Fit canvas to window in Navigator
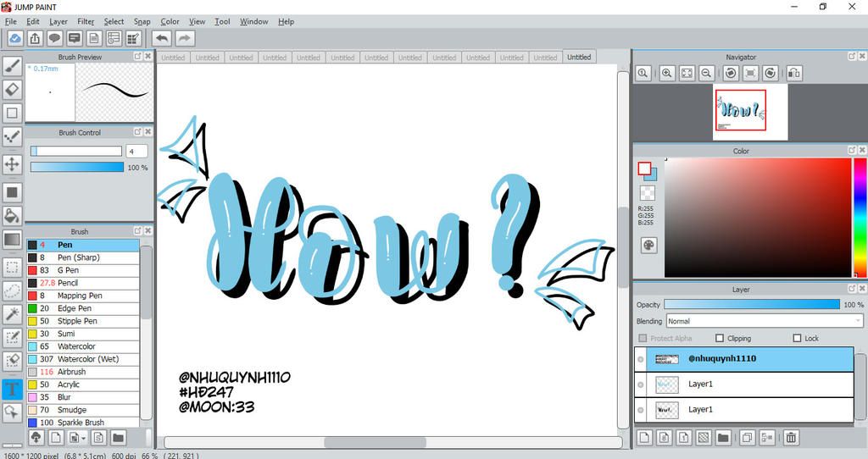Image resolution: width=868 pixels, height=459 pixels. 687,73
